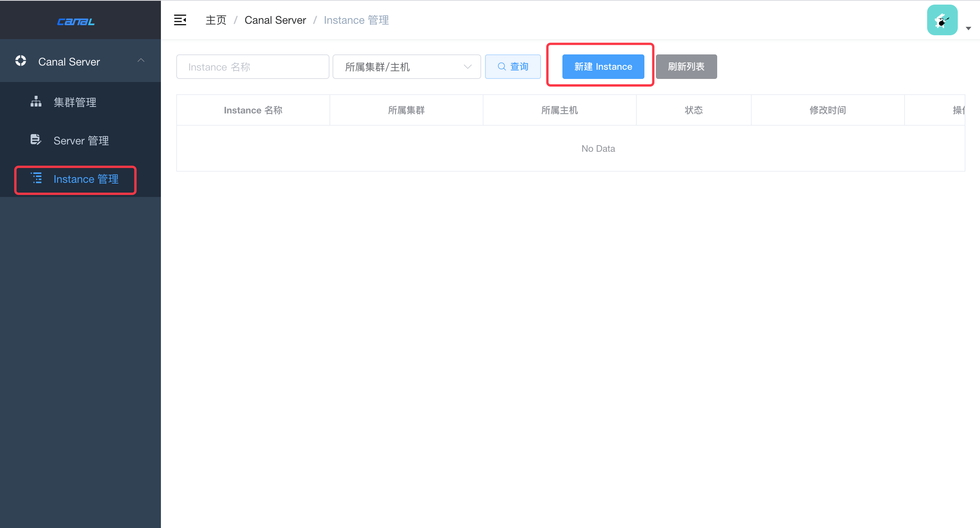Click the Canal Server lifebuoy icon
980x528 pixels.
pos(21,61)
